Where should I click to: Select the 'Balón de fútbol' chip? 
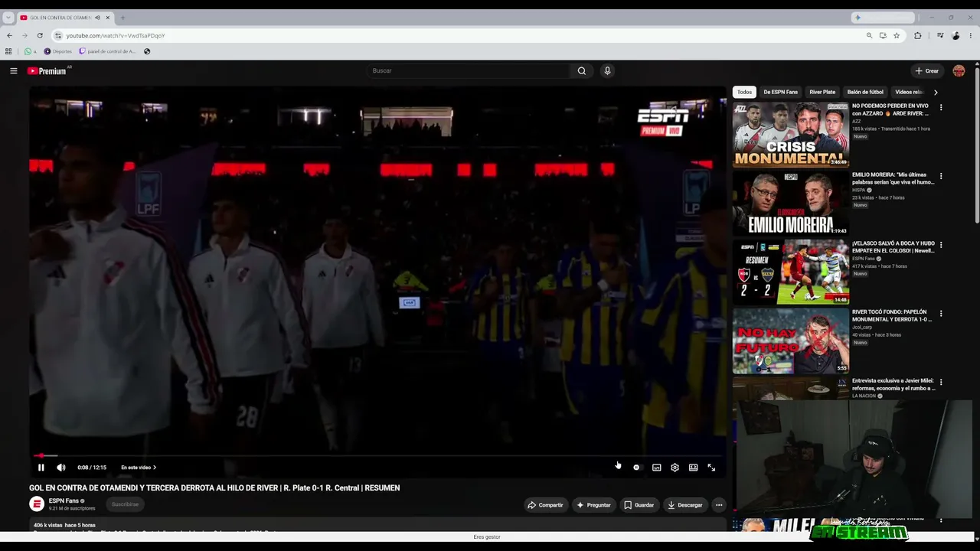[865, 92]
